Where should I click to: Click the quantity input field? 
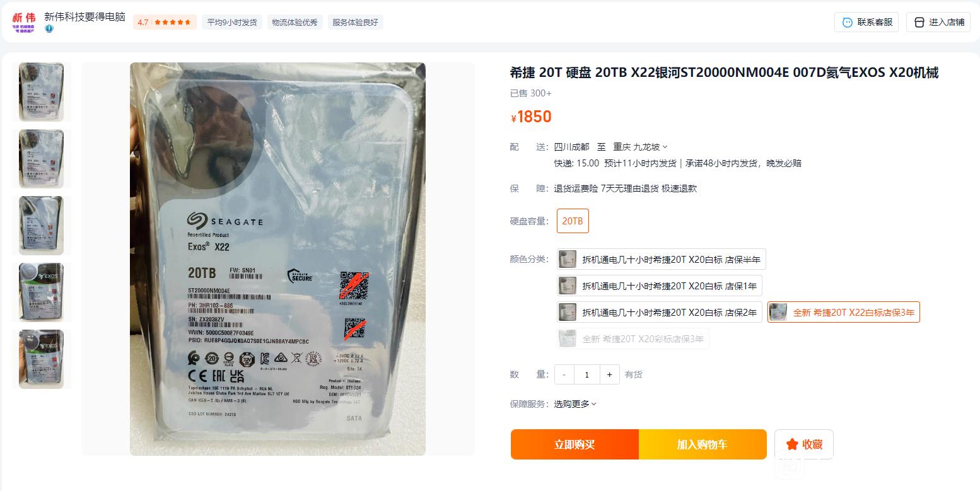coord(586,374)
